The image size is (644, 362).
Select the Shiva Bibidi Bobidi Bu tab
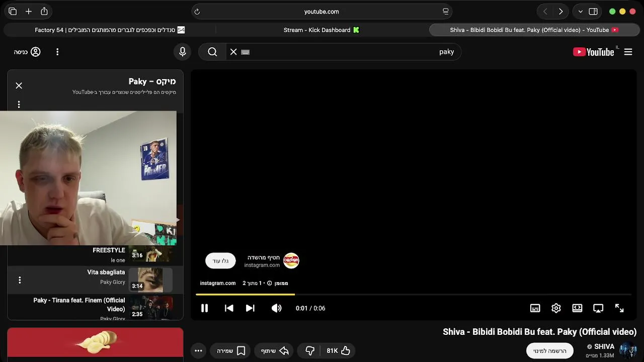[x=534, y=30]
